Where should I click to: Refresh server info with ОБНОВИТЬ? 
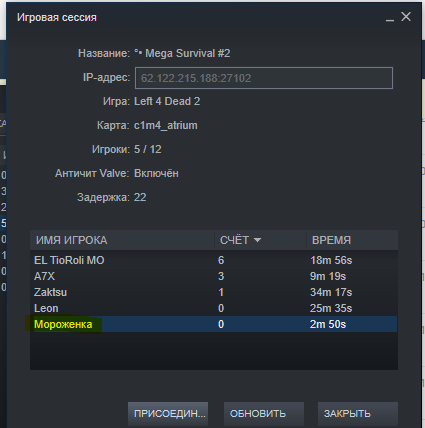pos(264,413)
